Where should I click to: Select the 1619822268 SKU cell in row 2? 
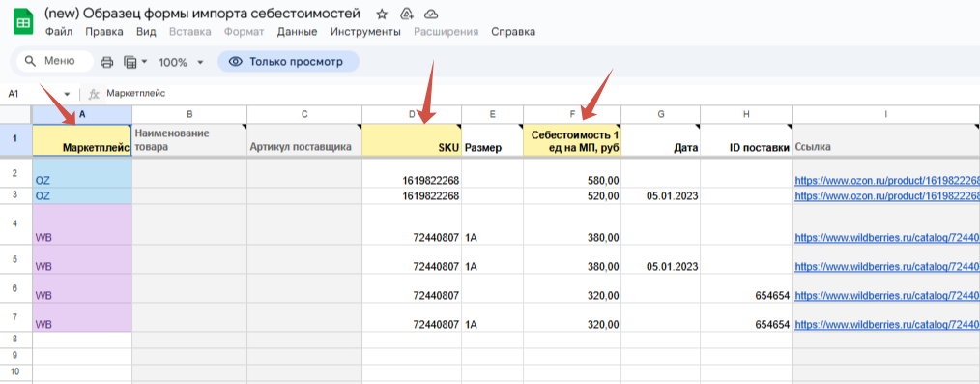pos(412,172)
